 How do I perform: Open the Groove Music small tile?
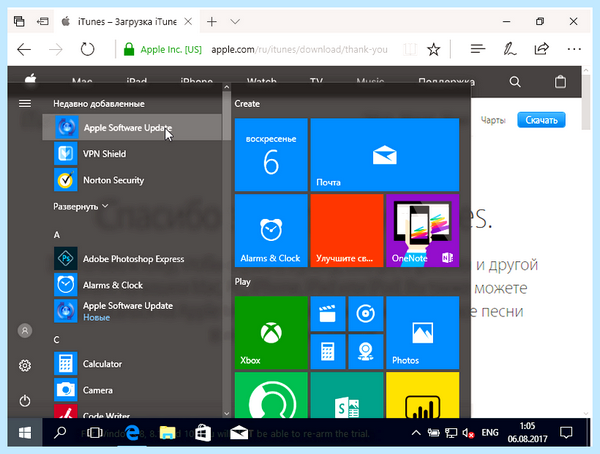[x=366, y=314]
